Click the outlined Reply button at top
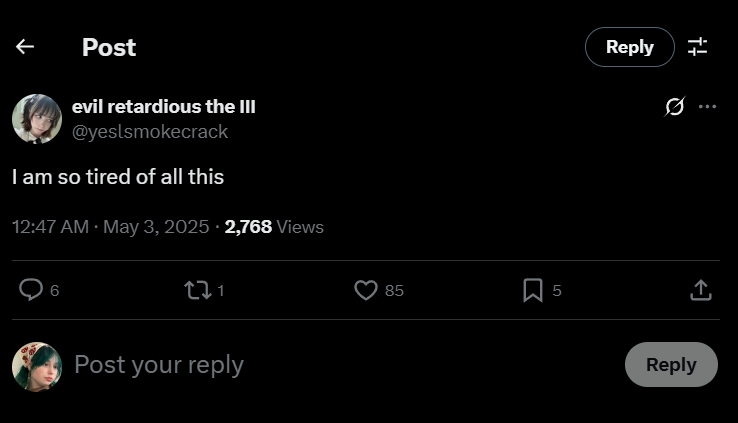 pos(629,47)
